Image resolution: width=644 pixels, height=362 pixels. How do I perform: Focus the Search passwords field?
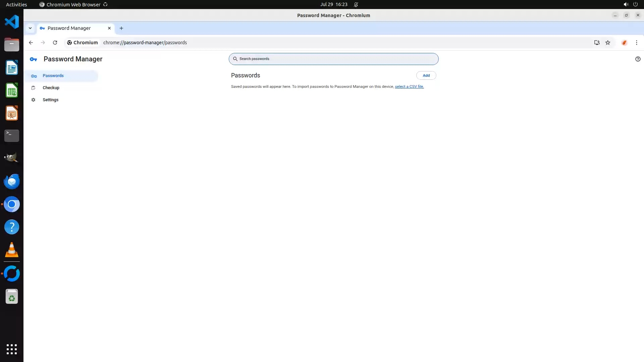334,59
